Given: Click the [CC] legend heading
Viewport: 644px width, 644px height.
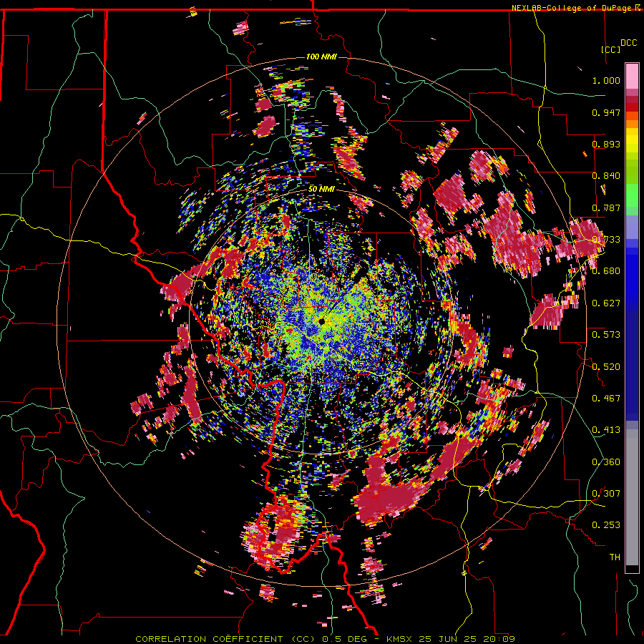Looking at the screenshot, I should (610, 49).
